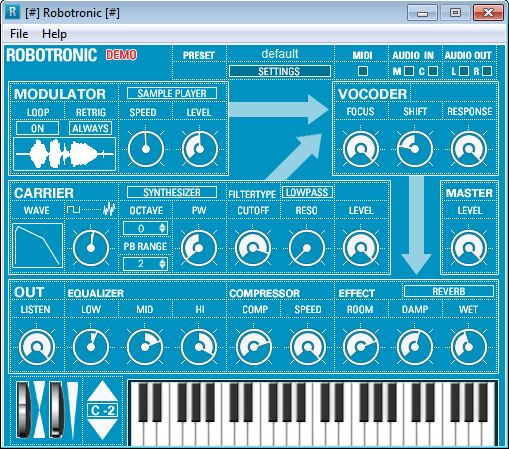Image resolution: width=509 pixels, height=449 pixels.
Task: Click the Carrier LEVEL knob
Action: (x=361, y=248)
